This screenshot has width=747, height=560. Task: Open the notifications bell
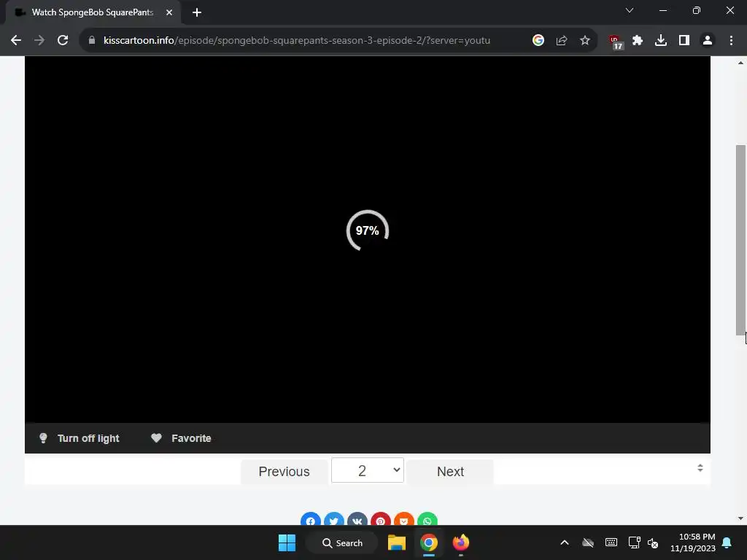pyautogui.click(x=727, y=542)
